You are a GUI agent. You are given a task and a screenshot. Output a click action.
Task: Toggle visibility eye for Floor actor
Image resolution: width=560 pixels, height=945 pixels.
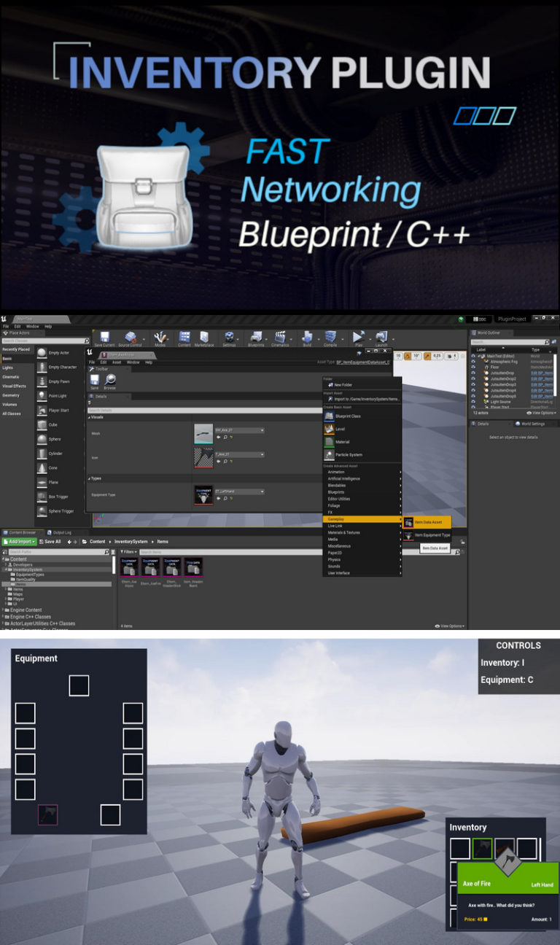pyautogui.click(x=473, y=367)
